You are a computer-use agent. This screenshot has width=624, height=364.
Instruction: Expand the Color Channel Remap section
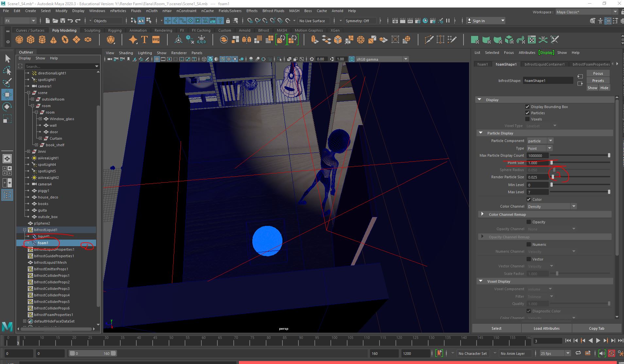[482, 214]
